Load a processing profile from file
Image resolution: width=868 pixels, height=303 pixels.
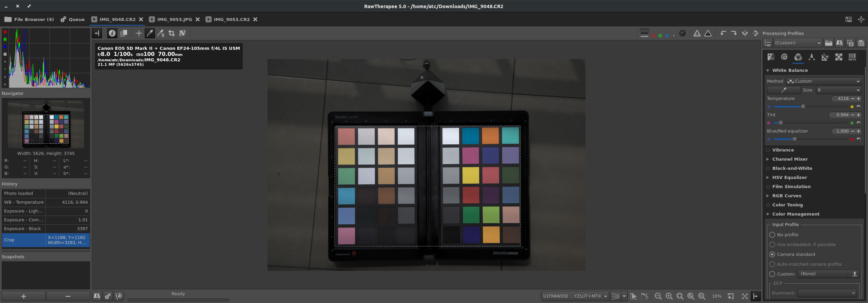[x=828, y=43]
